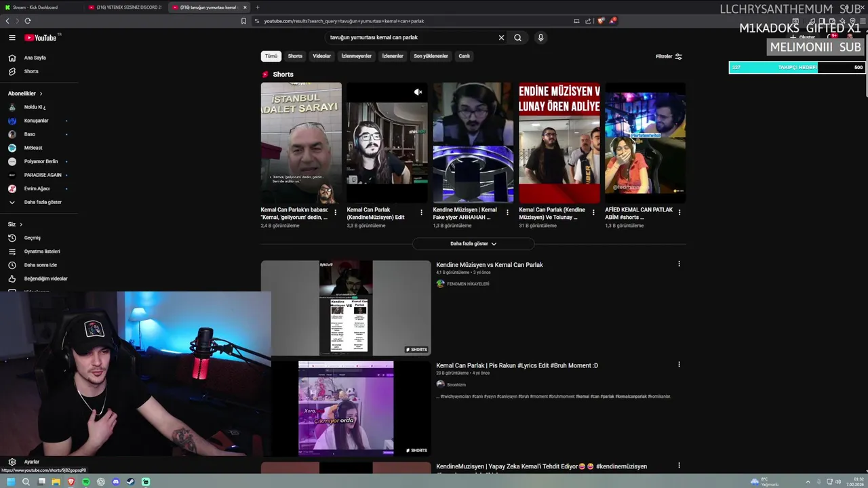Open options for Kemal Can Parlak'ın babası short

335,212
